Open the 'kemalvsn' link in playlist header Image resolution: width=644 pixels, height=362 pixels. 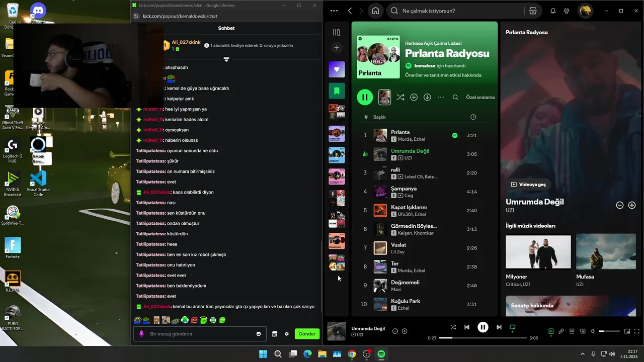point(425,66)
